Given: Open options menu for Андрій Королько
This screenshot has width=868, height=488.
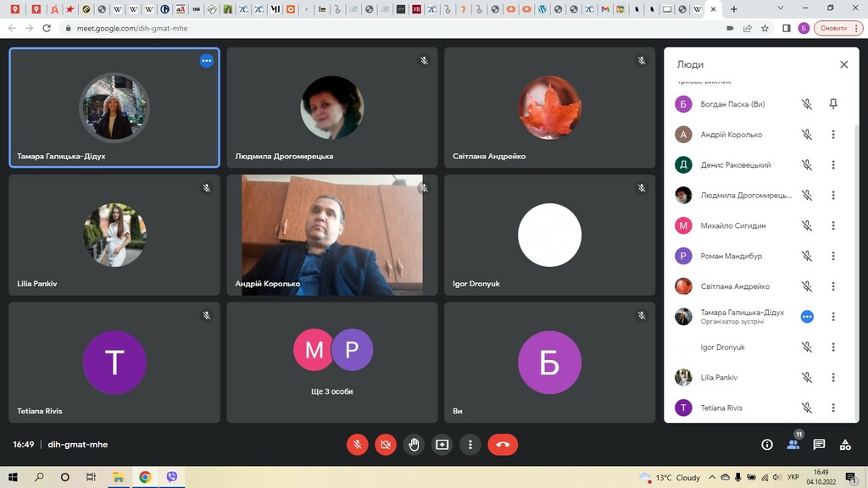Looking at the screenshot, I should [833, 135].
